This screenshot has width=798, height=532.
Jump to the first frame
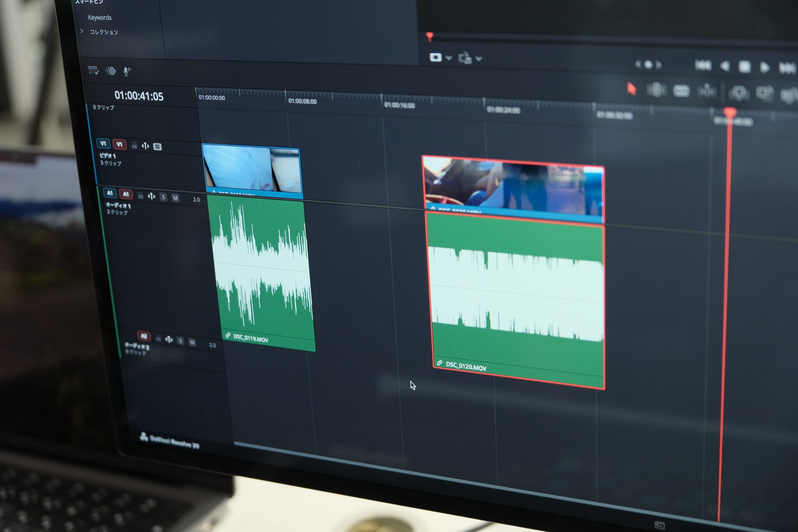[703, 65]
